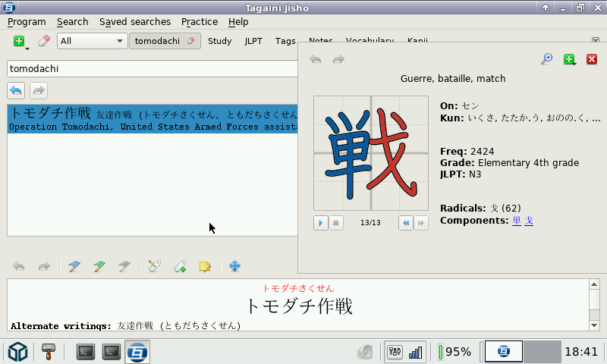Click the tomodachi search text field
The image size is (607, 364).
click(x=152, y=68)
